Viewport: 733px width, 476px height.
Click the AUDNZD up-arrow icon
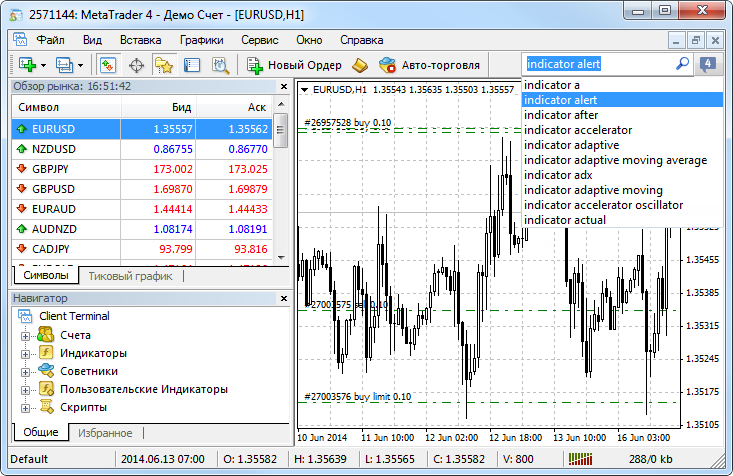(x=22, y=229)
